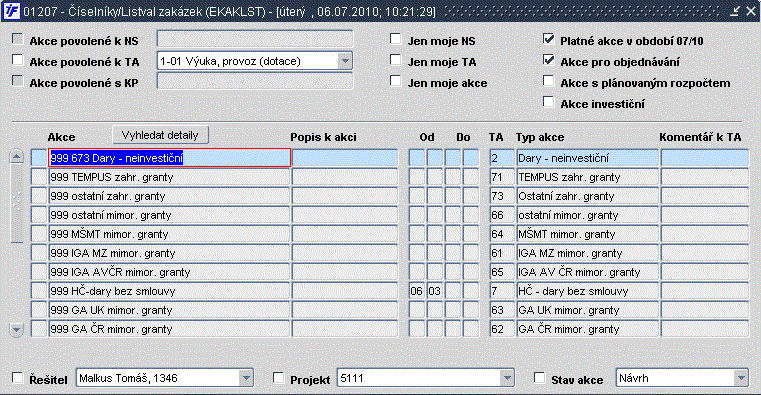Viewport: 761px width, 395px height.
Task: Click TA cell 73 for Ostatní zahr. granty
Action: [502, 196]
